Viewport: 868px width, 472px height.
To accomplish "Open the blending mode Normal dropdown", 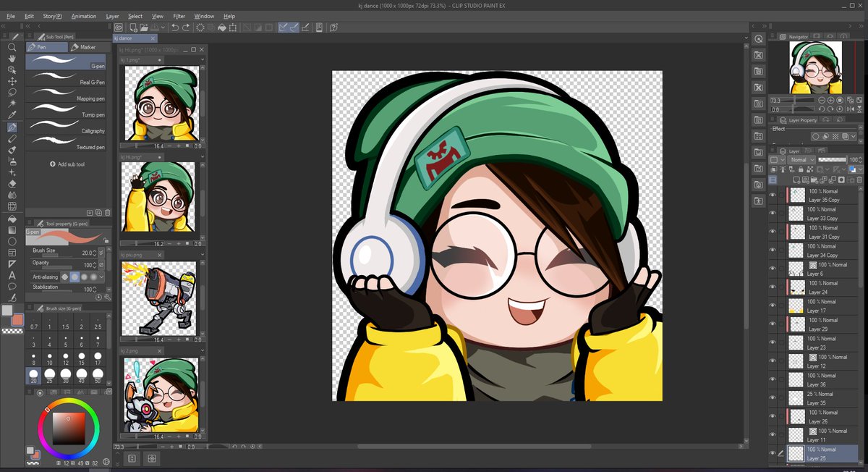I will tap(801, 159).
